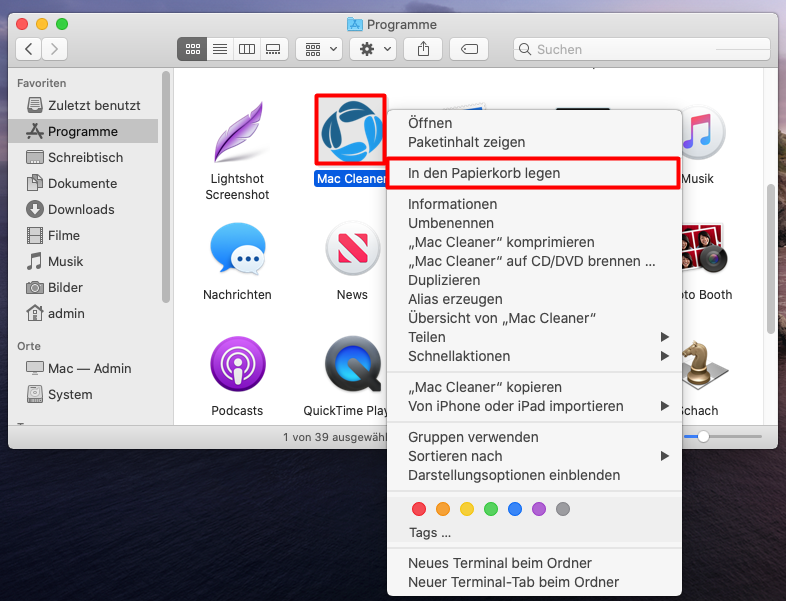
Task: Click the Edit Tags toolbar button
Action: click(x=469, y=49)
